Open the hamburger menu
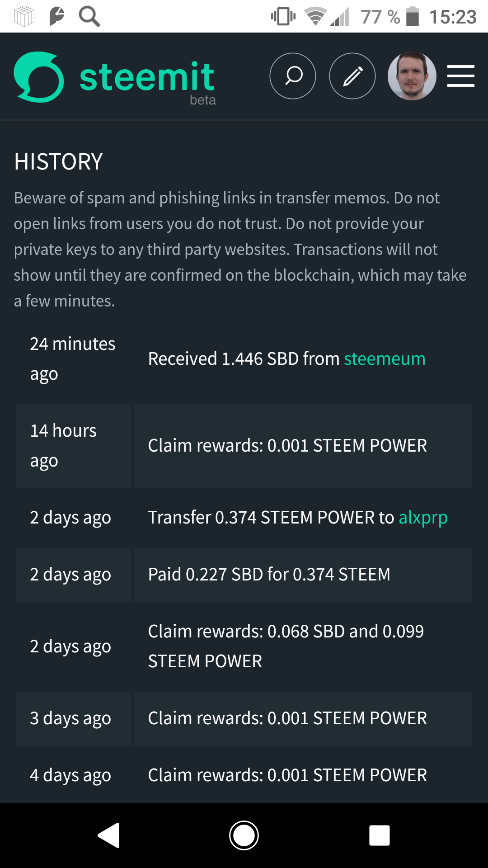The height and width of the screenshot is (868, 488). (460, 76)
